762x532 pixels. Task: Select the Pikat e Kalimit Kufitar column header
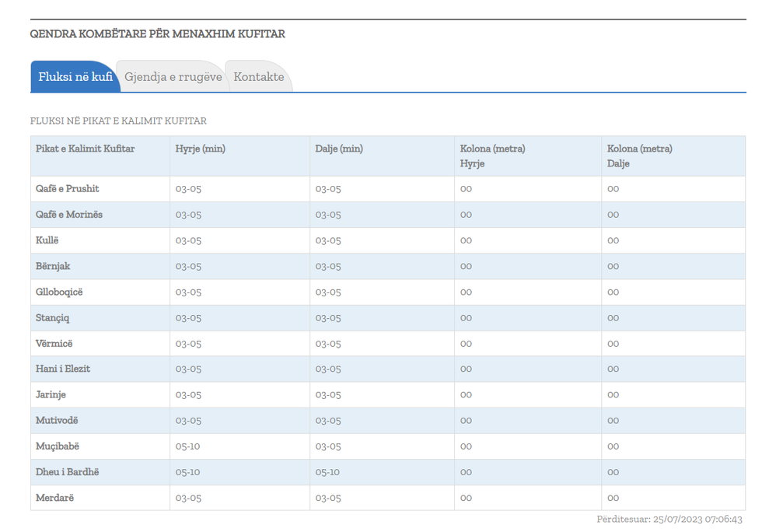[x=85, y=149]
